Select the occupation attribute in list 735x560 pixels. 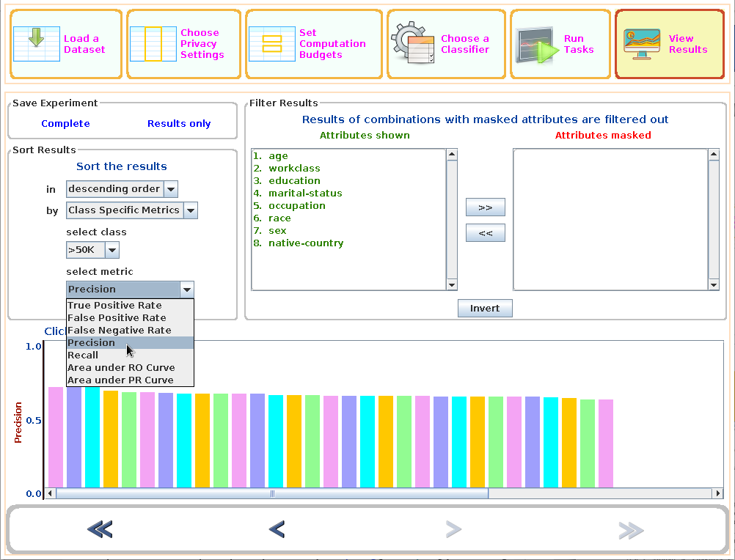296,206
